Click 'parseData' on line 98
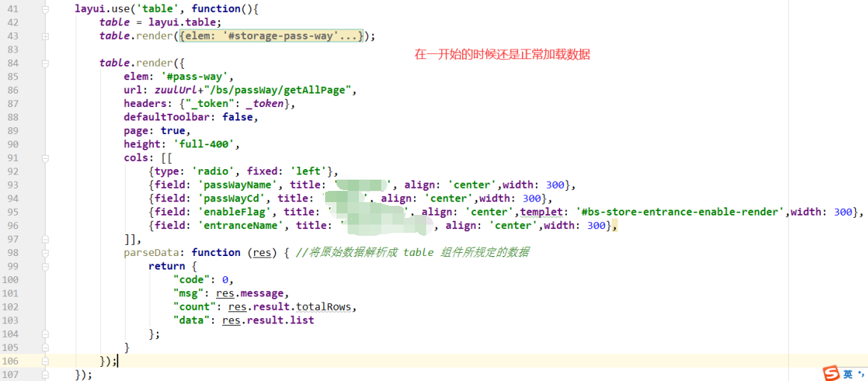868x381 pixels. [152, 252]
